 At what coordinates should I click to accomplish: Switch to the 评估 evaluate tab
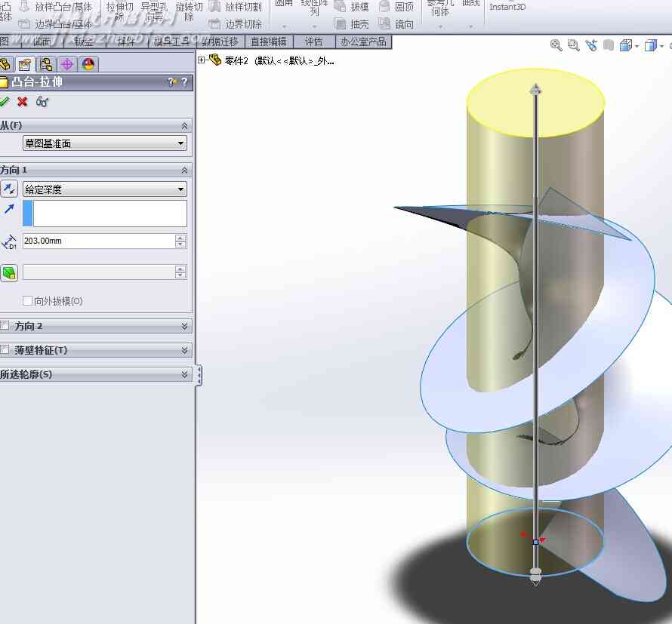(x=313, y=41)
